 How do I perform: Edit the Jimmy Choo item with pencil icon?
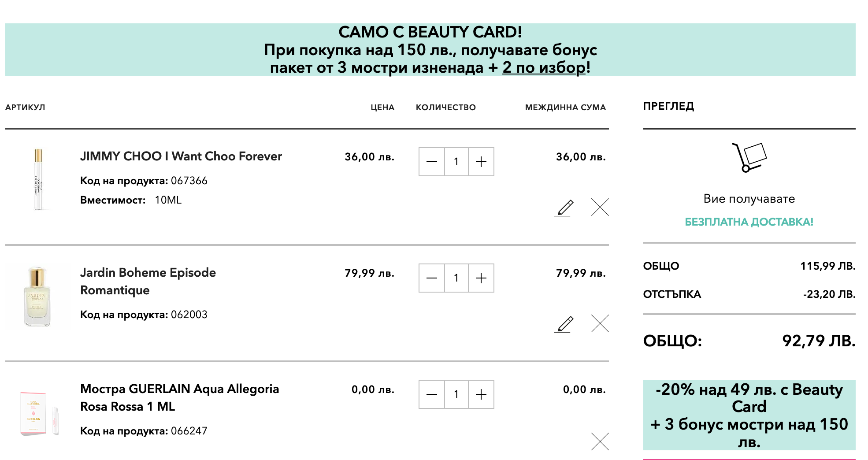(564, 208)
